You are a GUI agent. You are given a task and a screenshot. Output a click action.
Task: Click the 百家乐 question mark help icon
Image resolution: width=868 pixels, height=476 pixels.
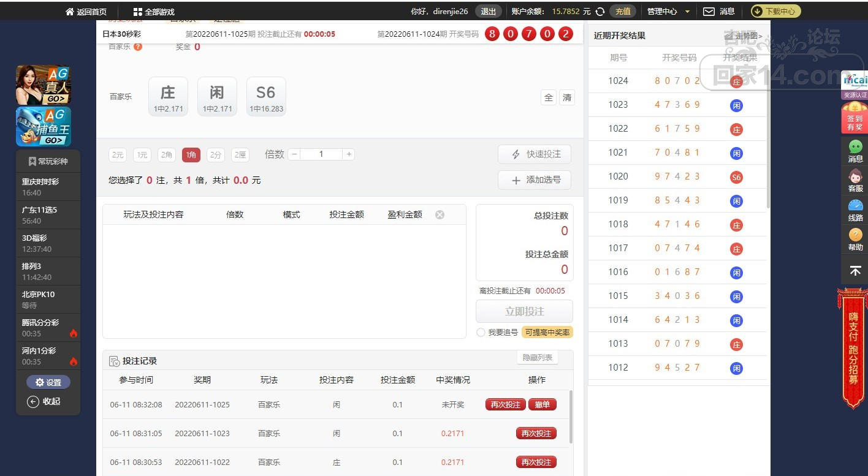point(138,47)
